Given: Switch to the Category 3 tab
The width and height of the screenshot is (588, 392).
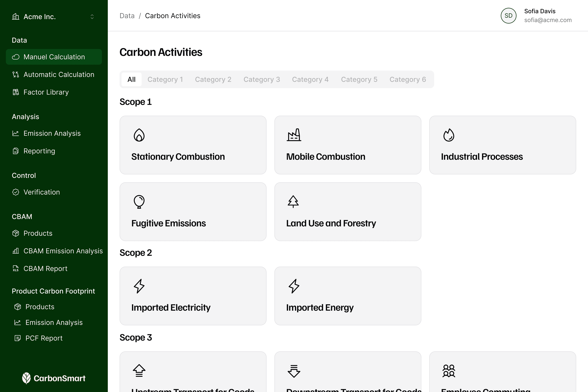Looking at the screenshot, I should click(x=262, y=79).
